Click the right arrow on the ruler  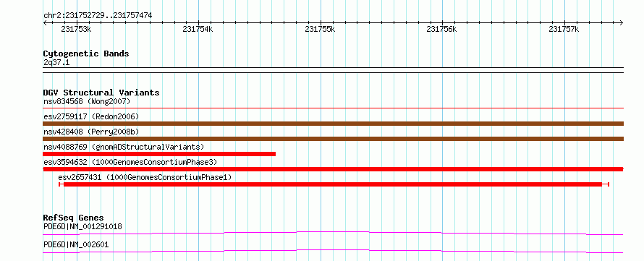point(622,22)
